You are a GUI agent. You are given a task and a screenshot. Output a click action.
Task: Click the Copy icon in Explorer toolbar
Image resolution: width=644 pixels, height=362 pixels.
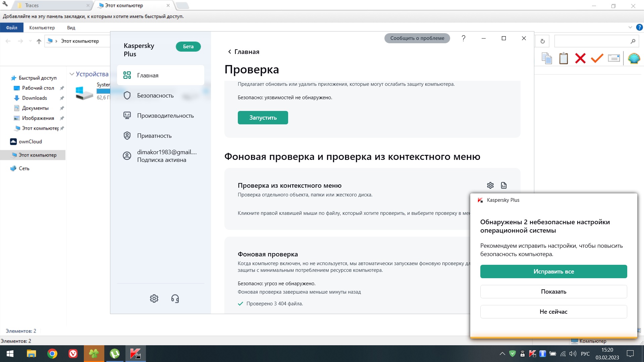[x=547, y=58]
